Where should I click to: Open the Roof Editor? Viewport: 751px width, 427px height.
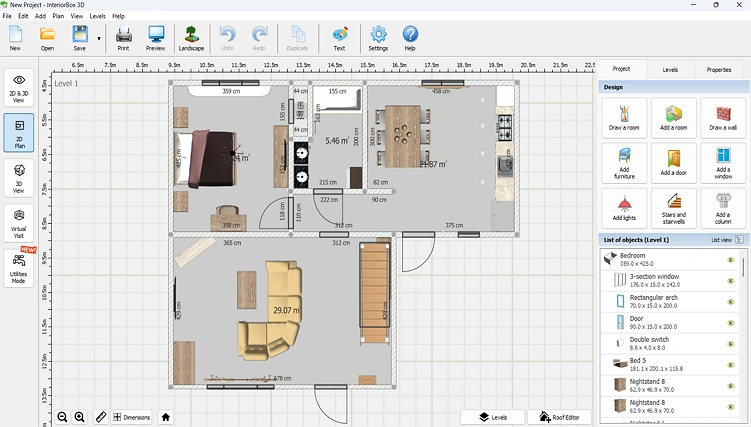[559, 417]
